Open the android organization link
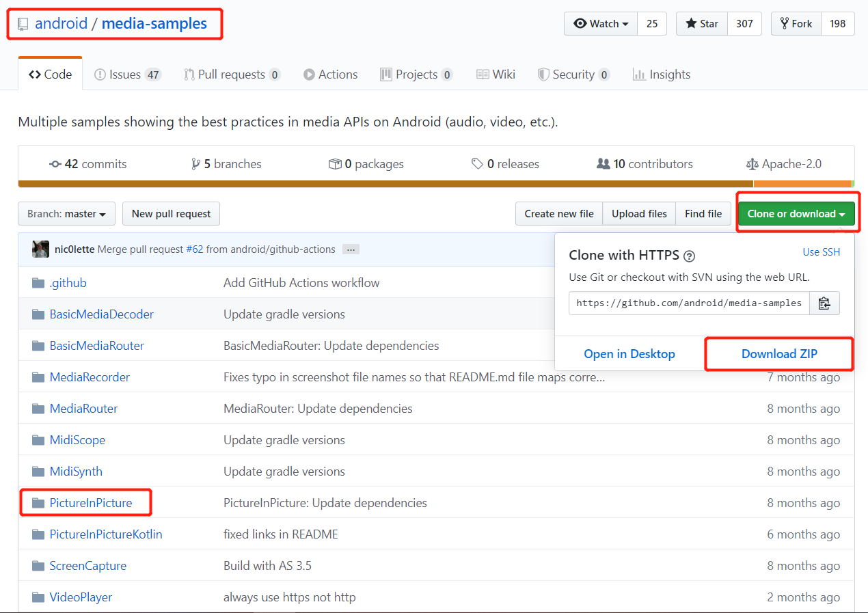The image size is (868, 613). [x=62, y=23]
